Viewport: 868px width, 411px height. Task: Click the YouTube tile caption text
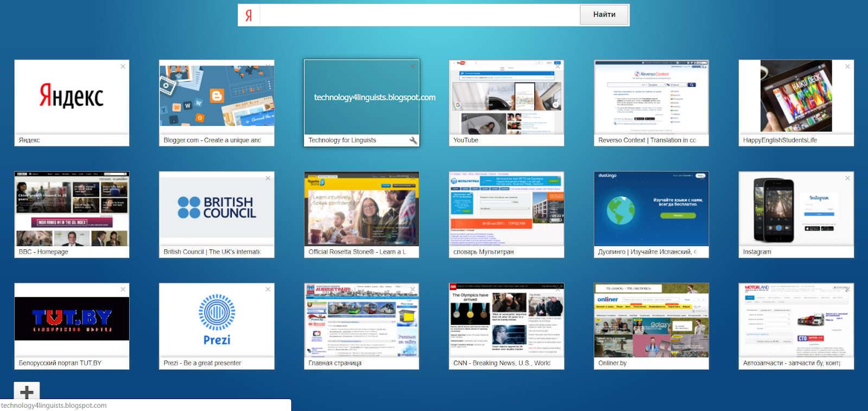[x=465, y=140]
